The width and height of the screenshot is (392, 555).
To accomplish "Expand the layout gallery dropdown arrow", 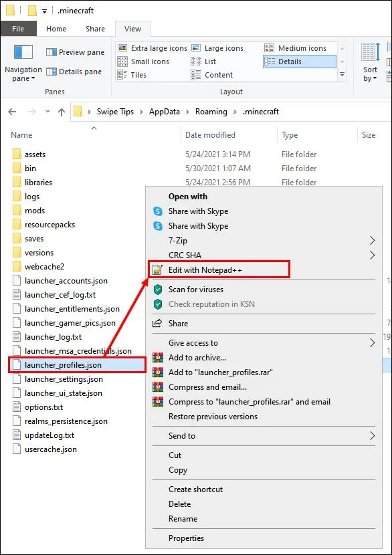I will 342,75.
